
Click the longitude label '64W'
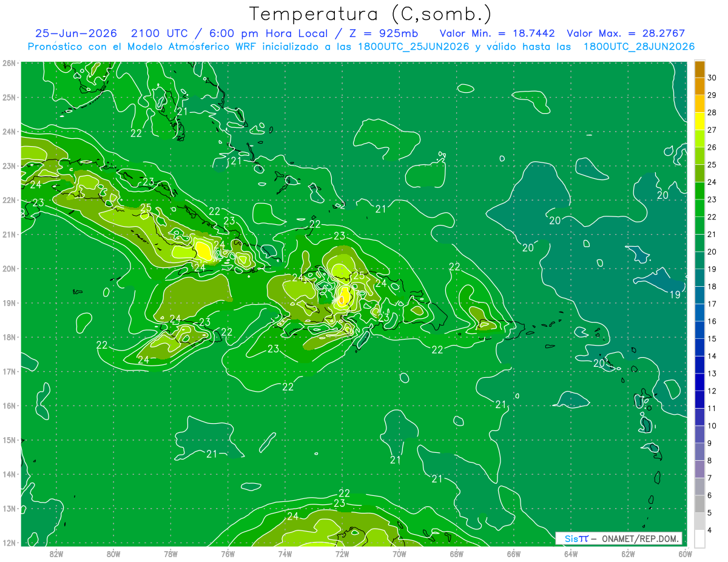coord(571,554)
